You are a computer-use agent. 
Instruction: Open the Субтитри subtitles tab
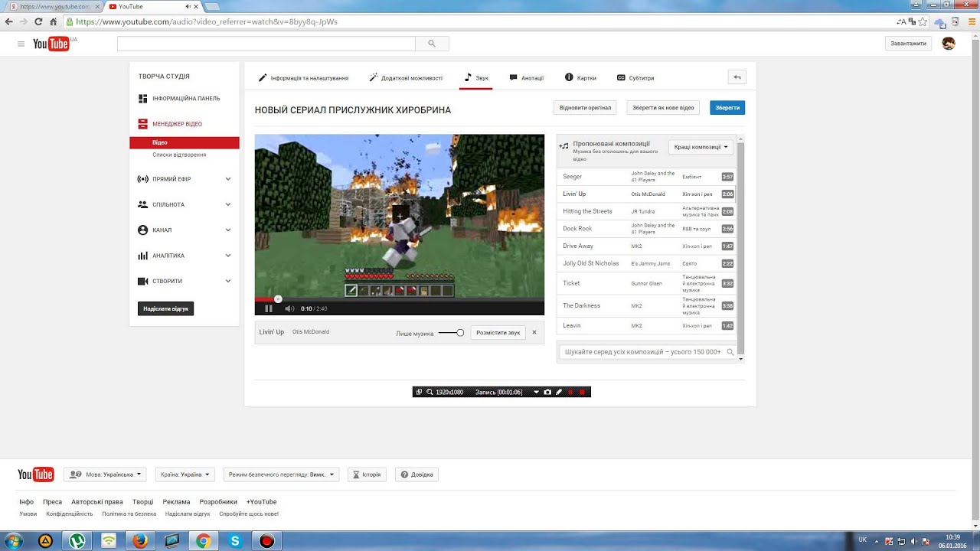coord(635,77)
